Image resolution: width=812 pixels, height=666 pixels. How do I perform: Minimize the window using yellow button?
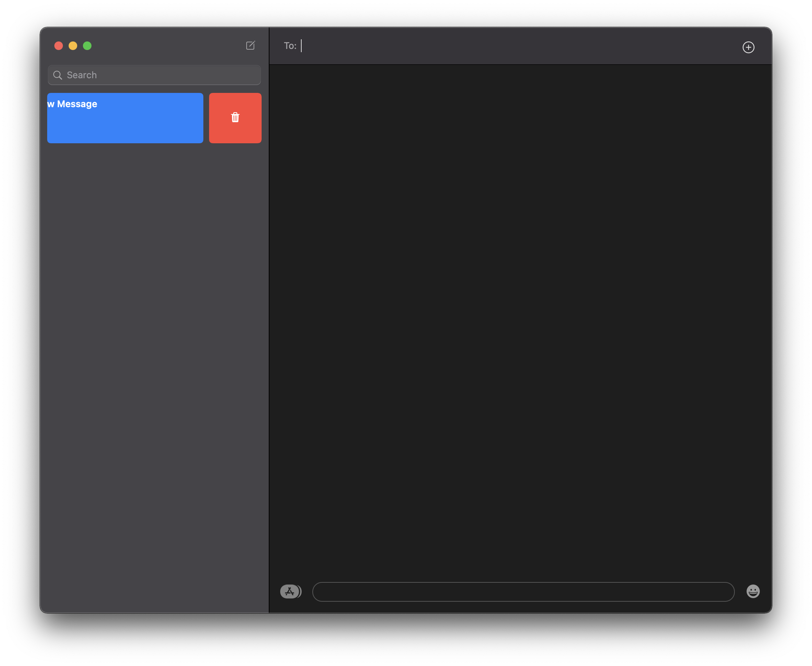[x=73, y=46]
